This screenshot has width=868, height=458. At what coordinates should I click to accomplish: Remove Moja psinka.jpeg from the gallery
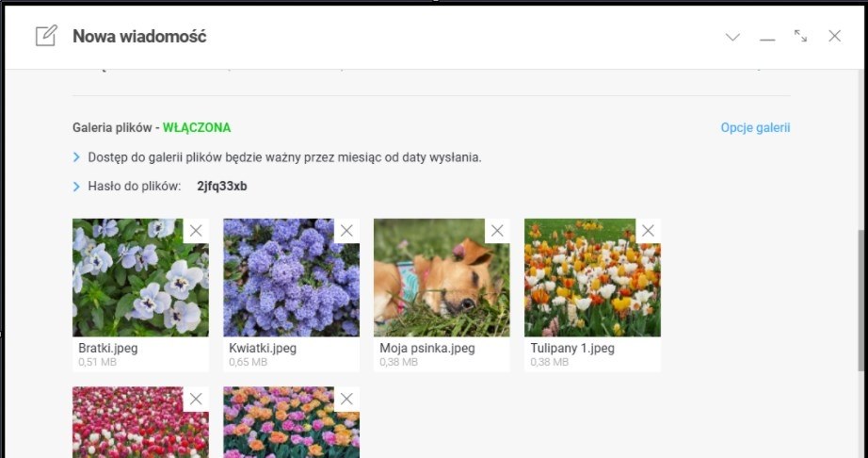click(x=497, y=231)
